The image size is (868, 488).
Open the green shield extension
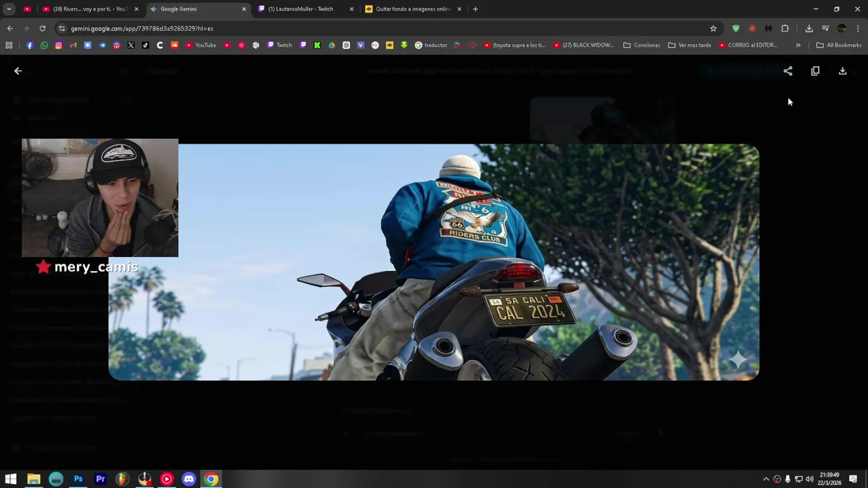[x=736, y=28]
